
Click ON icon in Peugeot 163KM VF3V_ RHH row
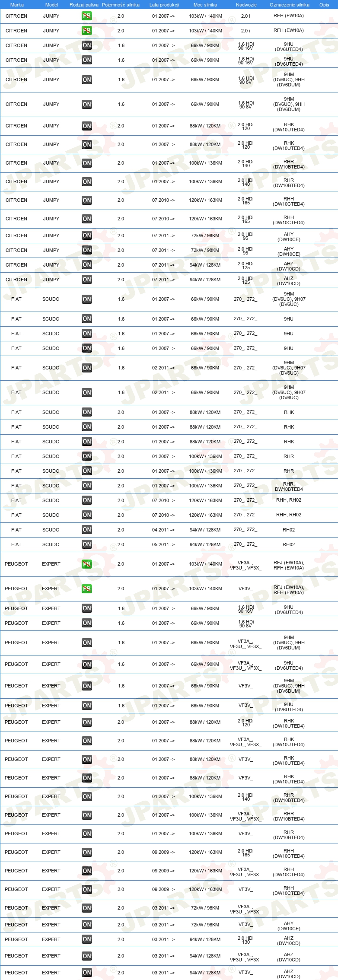tap(87, 889)
